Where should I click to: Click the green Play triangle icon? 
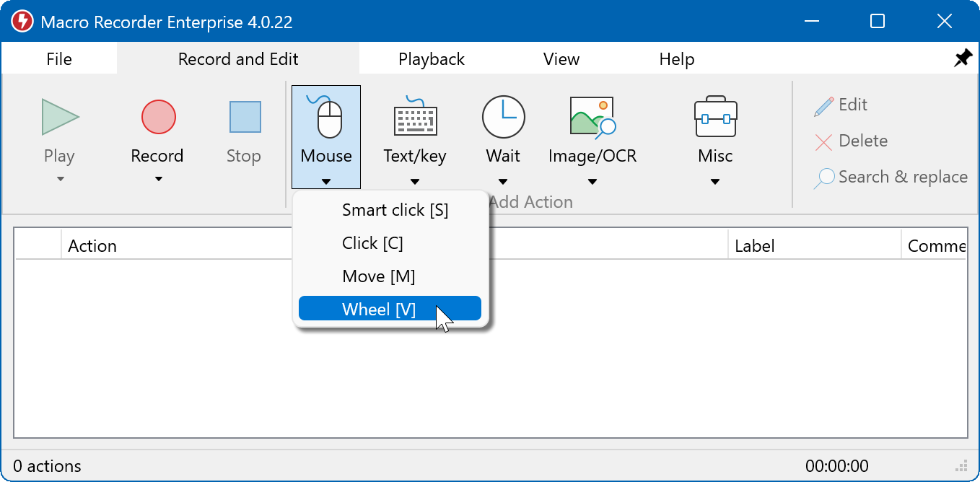coord(60,117)
